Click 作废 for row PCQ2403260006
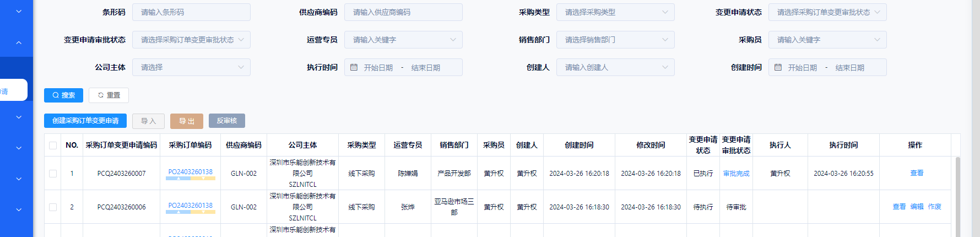 point(934,207)
